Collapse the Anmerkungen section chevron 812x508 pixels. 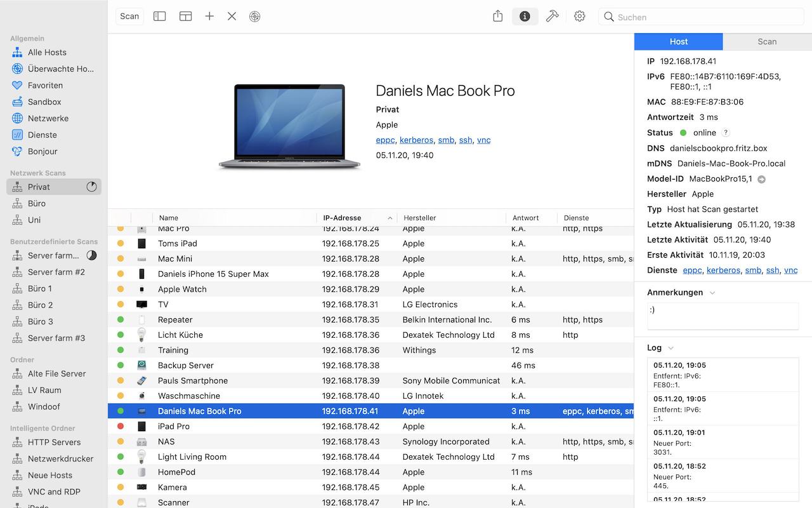pyautogui.click(x=712, y=293)
